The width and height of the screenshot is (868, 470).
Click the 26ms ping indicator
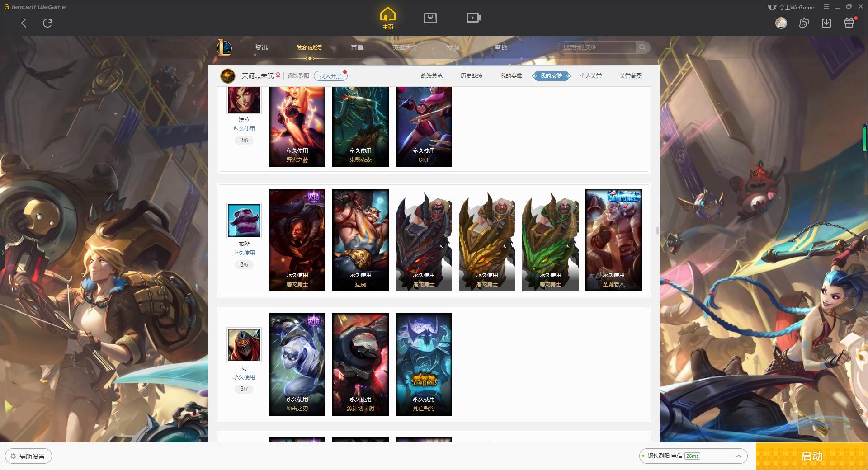(692, 456)
